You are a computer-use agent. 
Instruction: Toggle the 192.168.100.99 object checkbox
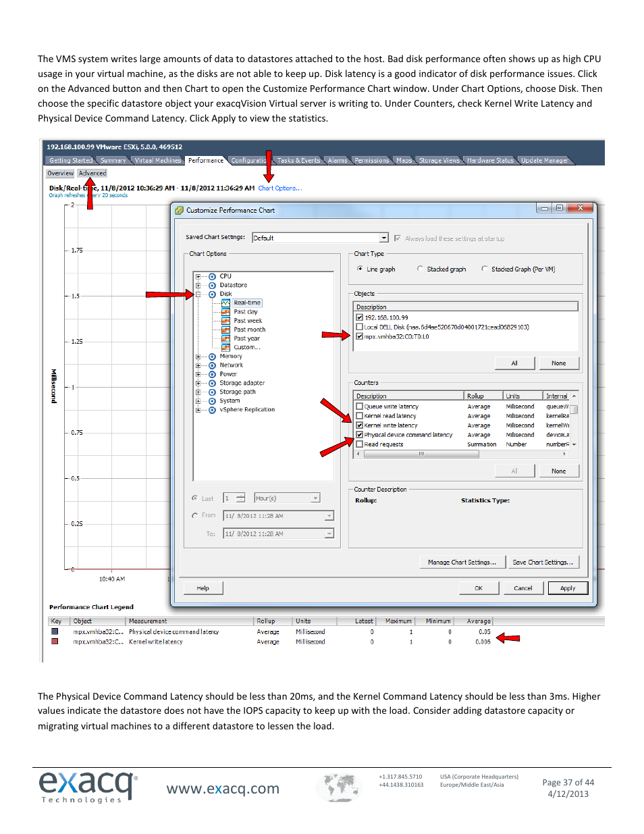pos(360,317)
